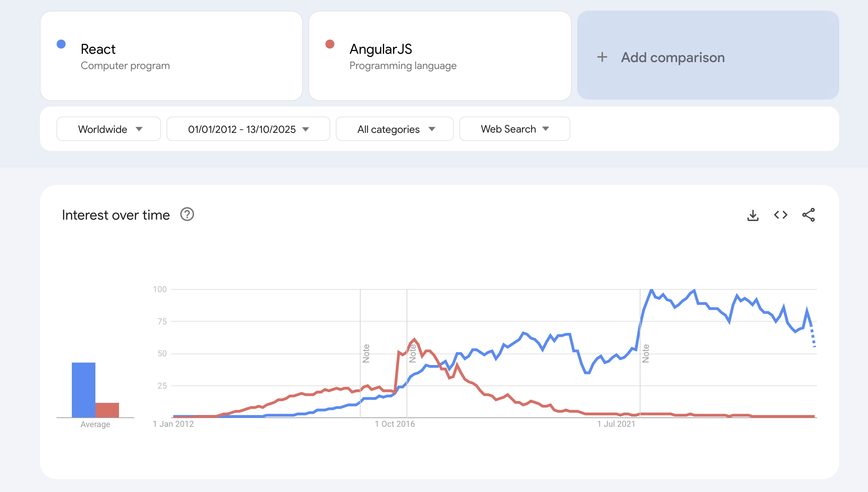The height and width of the screenshot is (492, 868).
Task: Click the Note marker near 1 Oct 2016
Action: 412,353
